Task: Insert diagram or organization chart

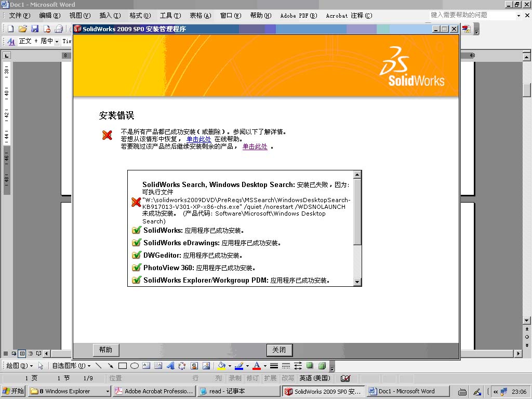Action: click(182, 366)
